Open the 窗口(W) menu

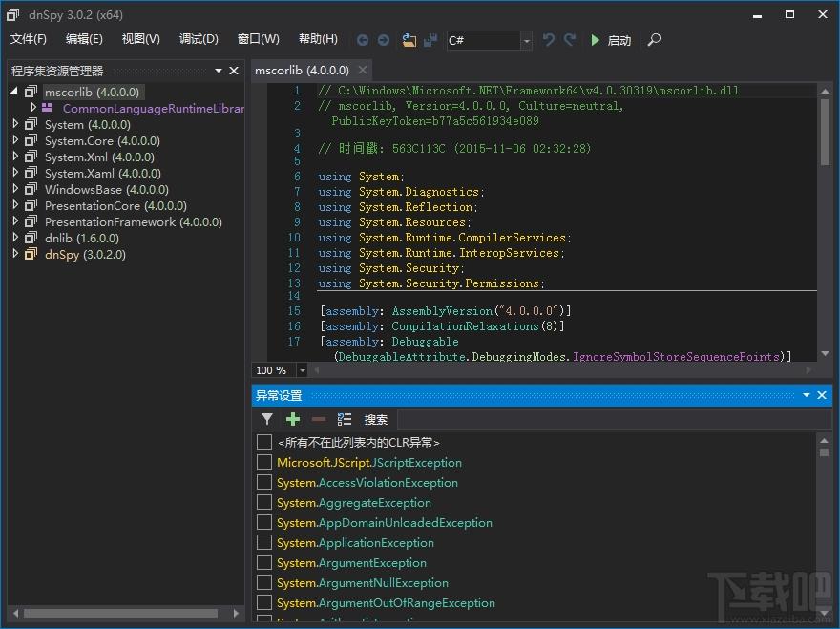pos(259,39)
